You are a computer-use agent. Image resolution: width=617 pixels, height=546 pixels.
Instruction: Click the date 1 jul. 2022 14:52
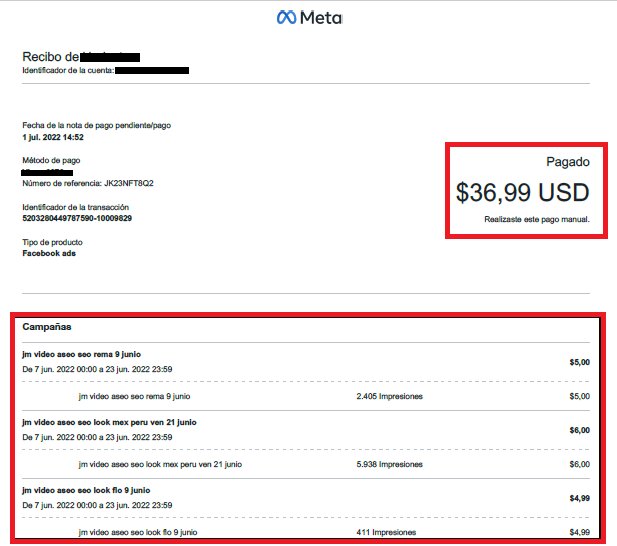point(53,137)
